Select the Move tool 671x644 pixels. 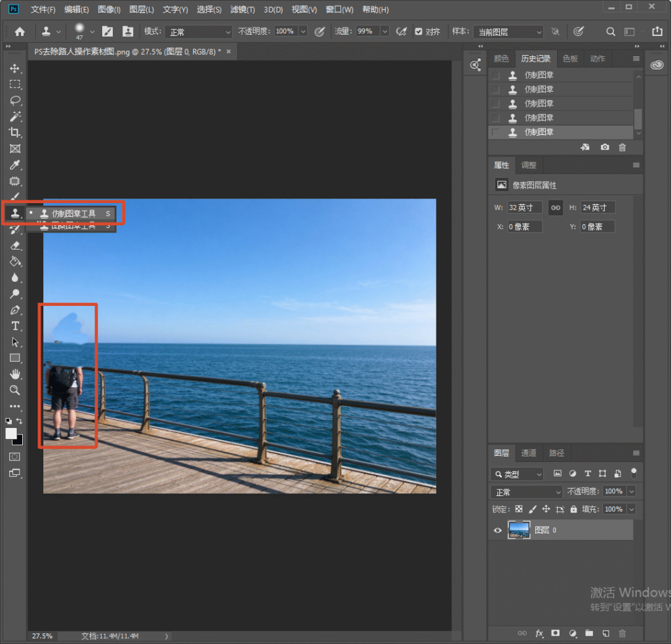(15, 69)
